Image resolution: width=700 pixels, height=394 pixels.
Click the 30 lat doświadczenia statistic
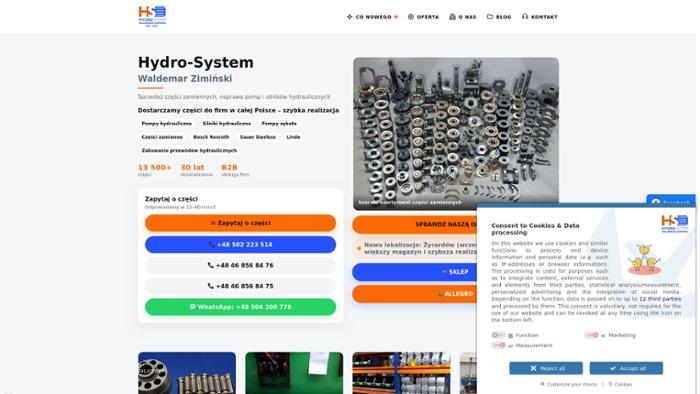(x=196, y=170)
